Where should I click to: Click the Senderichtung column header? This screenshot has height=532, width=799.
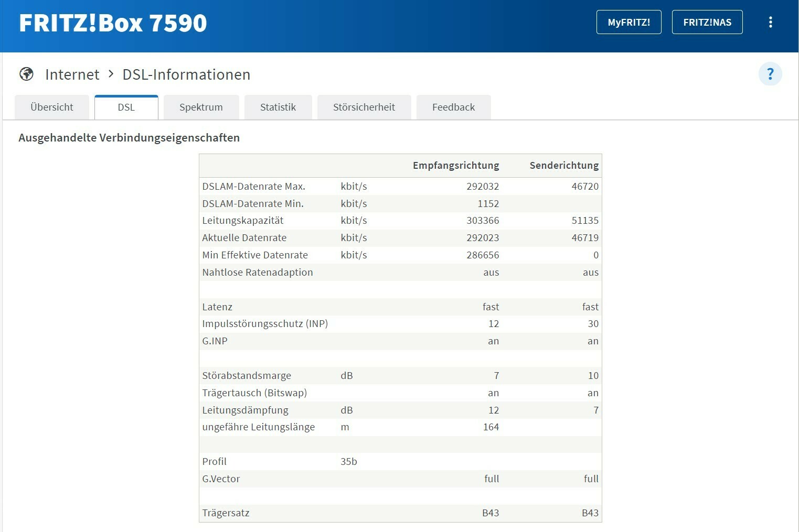(x=564, y=166)
